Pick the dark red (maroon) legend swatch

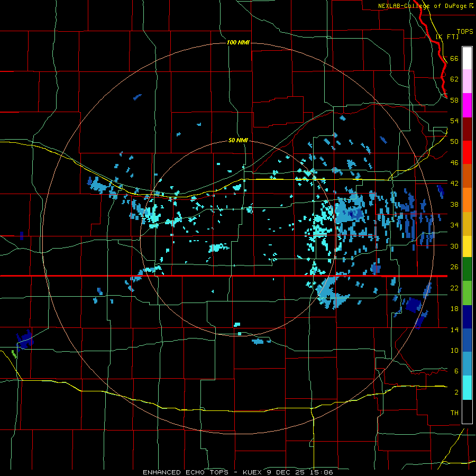467,129
